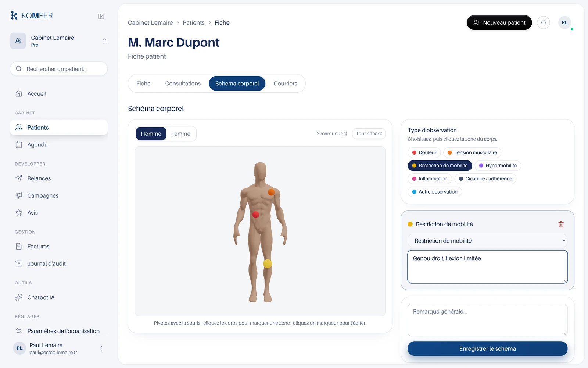Select Hypermobilité observation type
This screenshot has width=588, height=368.
click(x=498, y=166)
